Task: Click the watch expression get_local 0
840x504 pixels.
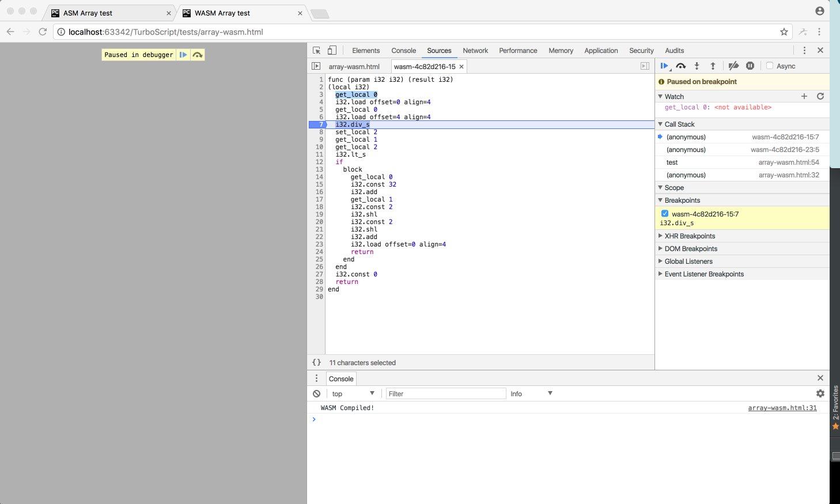Action: click(718, 107)
